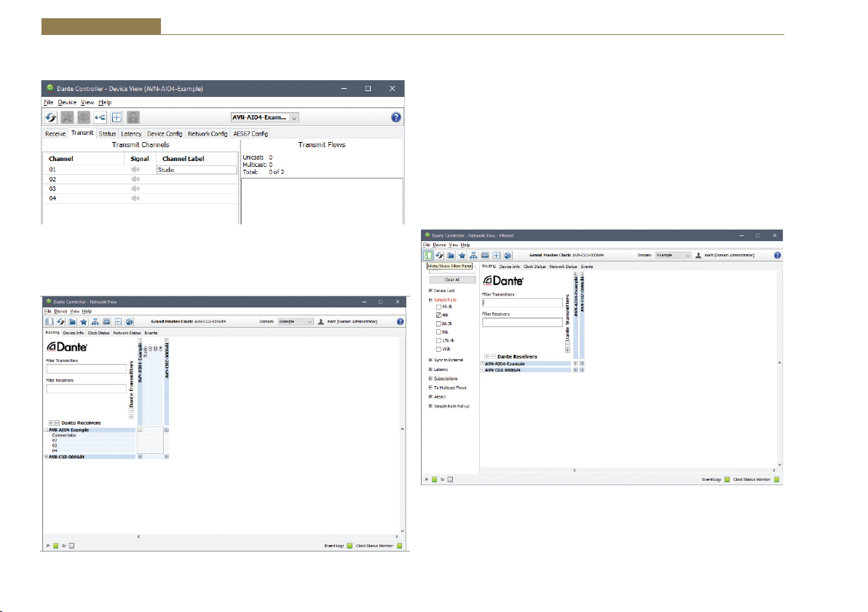Click the Clear All button in the filter pane

point(451,280)
